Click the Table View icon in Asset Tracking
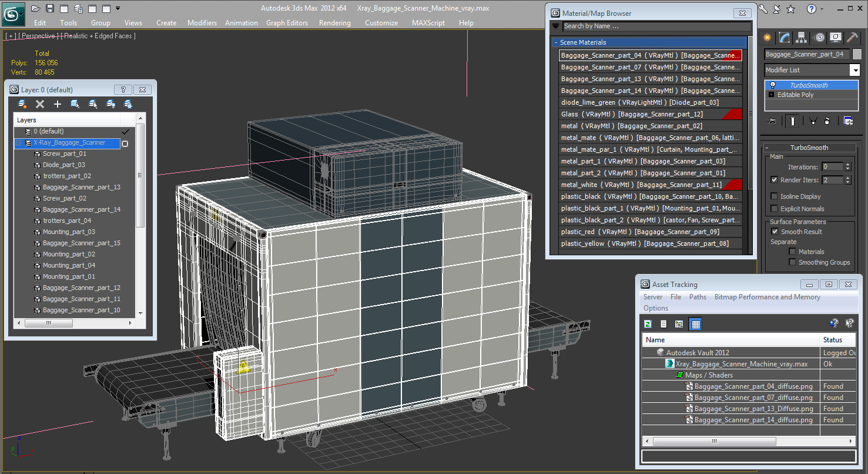Screen dimensions: 868x474 [695, 324]
